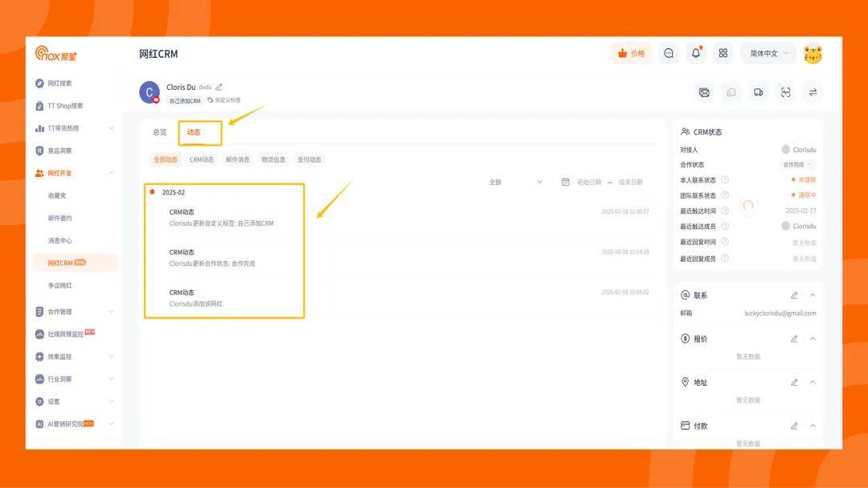Filter by CRM动态 chip
868x488 pixels.
click(x=202, y=159)
